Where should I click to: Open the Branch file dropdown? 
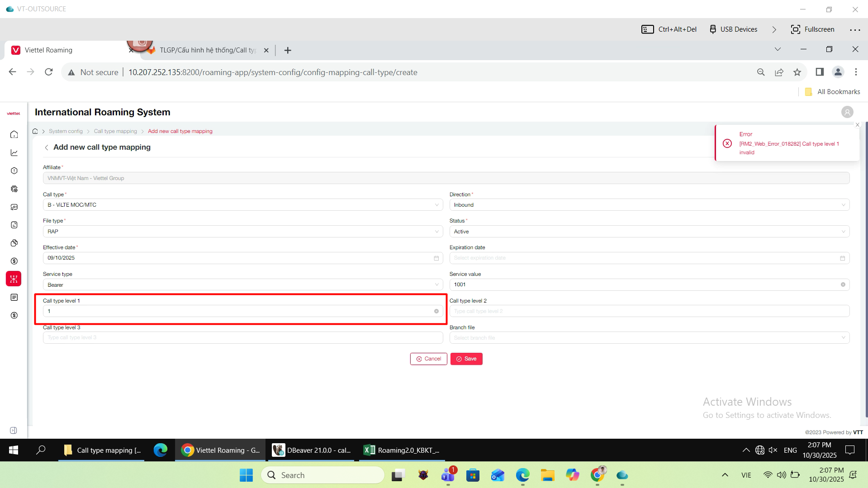tap(649, 338)
